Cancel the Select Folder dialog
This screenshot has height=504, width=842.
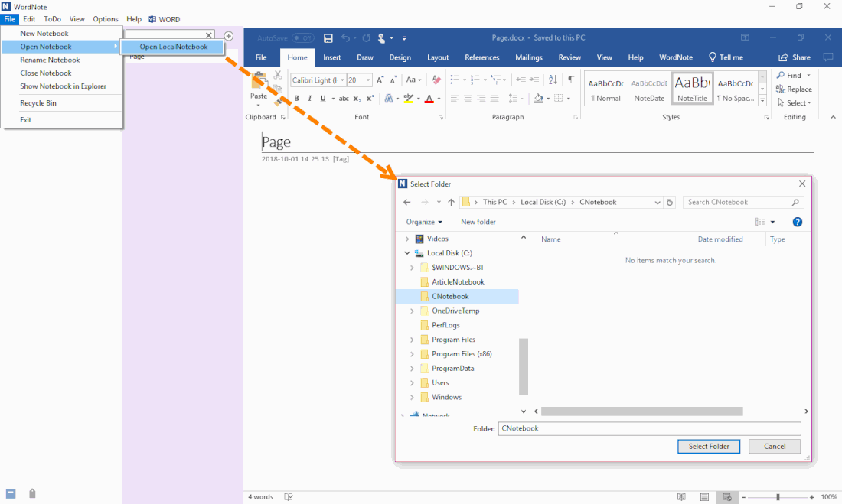[775, 446]
